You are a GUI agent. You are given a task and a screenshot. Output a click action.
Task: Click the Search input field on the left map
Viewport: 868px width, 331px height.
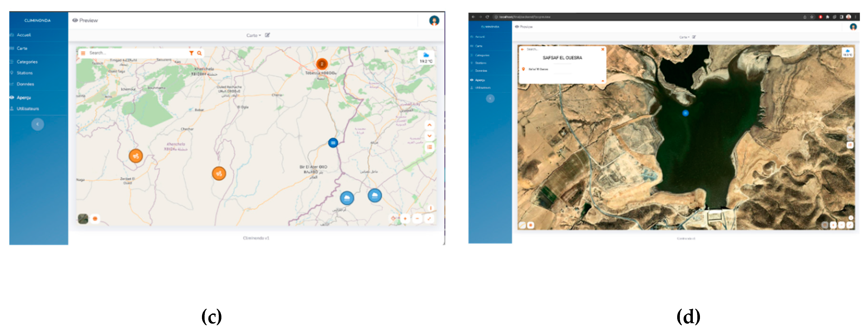click(x=135, y=53)
